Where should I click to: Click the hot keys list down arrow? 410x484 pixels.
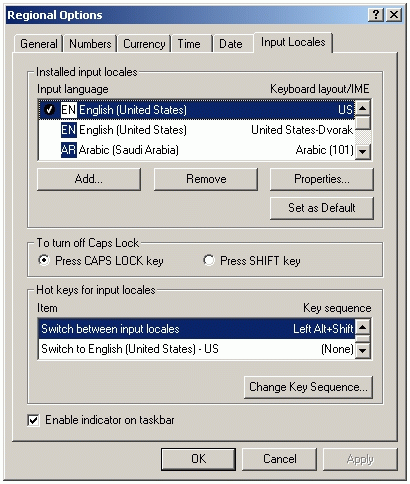pos(363,350)
